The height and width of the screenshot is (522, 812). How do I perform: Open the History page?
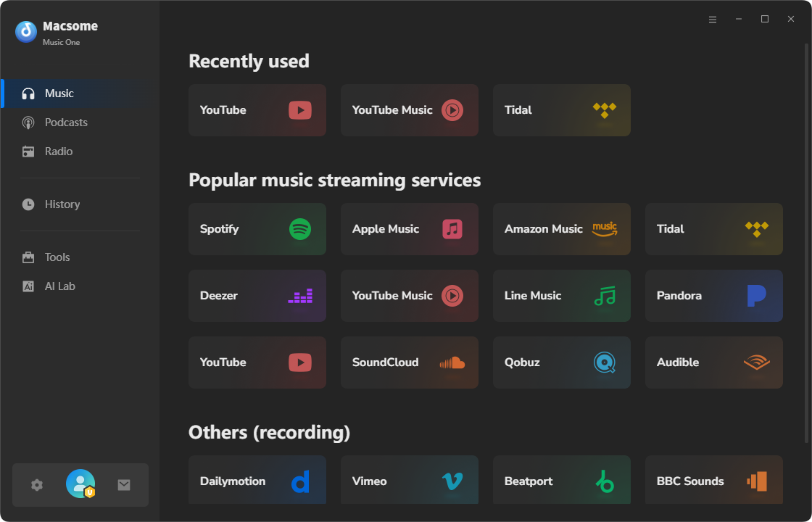[x=80, y=204]
